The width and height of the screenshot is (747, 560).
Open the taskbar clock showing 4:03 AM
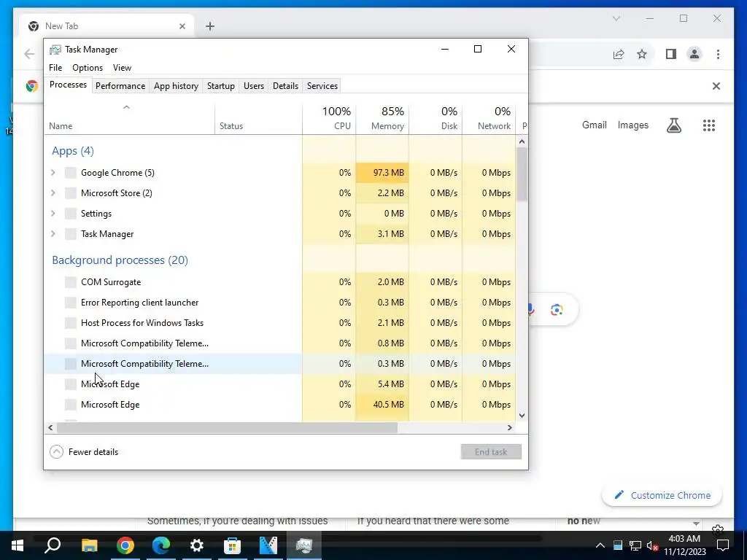[x=684, y=545]
